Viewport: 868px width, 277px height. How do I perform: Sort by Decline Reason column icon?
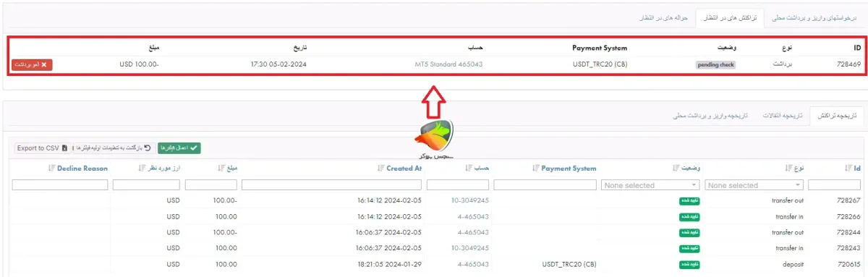pos(51,169)
